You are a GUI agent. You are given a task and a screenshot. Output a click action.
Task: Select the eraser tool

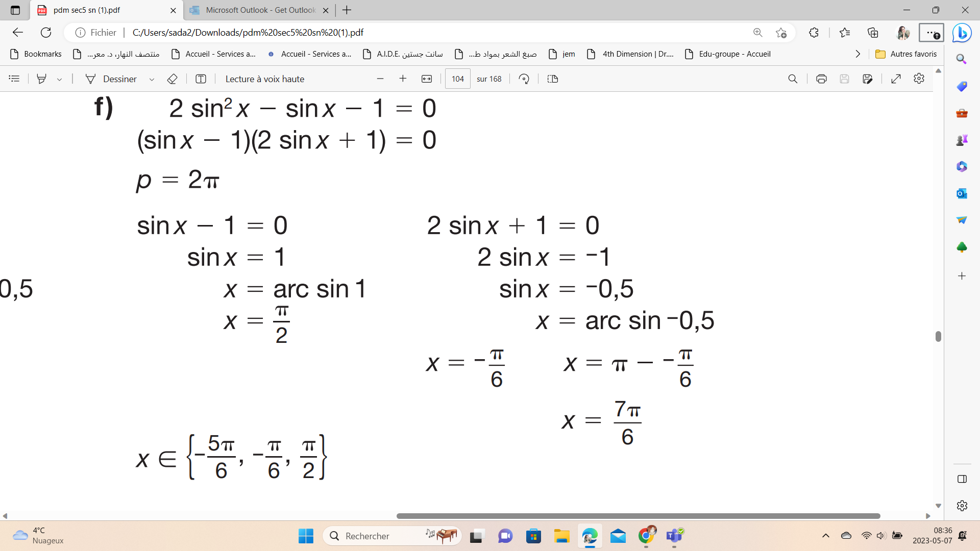tap(172, 79)
